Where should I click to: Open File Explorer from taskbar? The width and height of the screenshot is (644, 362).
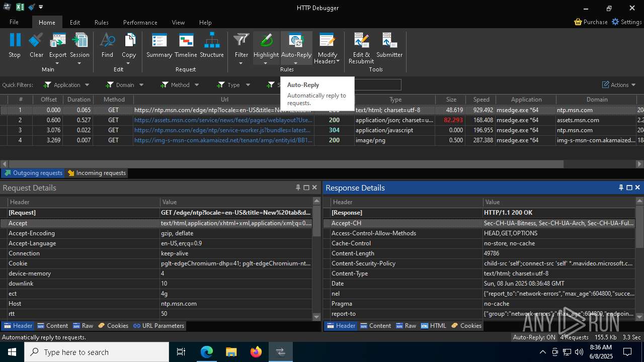(231, 352)
